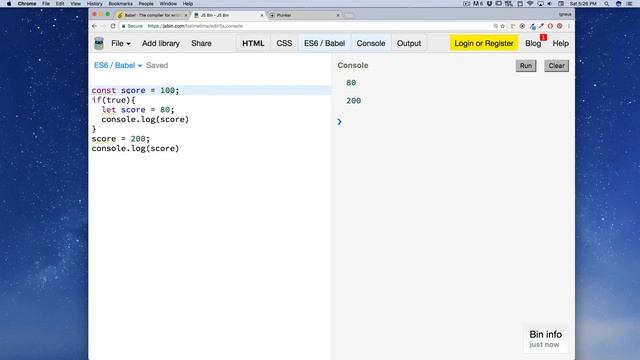Click the eyedropper extension icon
The image size is (640, 360).
tap(541, 26)
